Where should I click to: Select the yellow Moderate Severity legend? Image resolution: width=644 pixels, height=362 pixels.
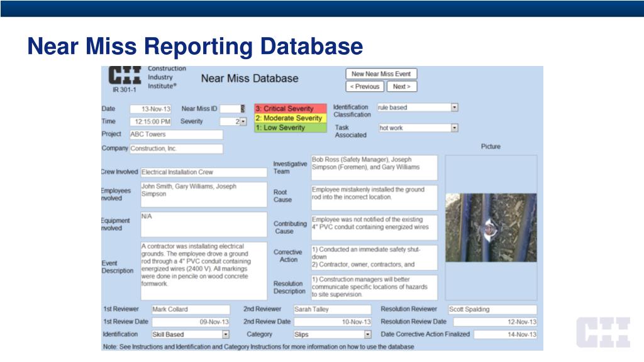click(x=291, y=118)
